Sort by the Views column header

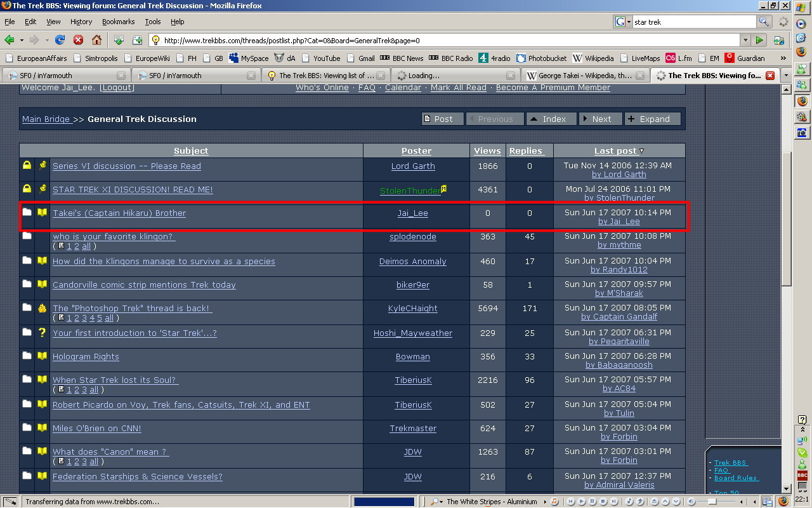point(487,151)
